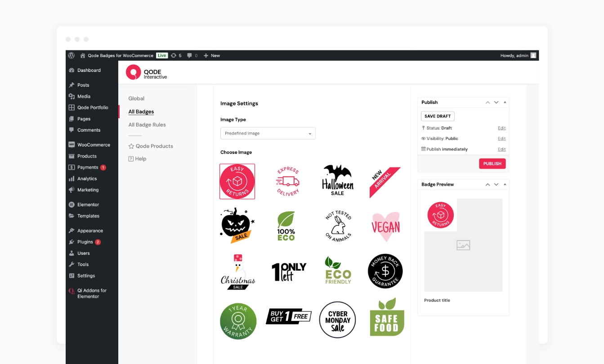
Task: Select the Cyber Monday Sale badge
Action: 338,320
